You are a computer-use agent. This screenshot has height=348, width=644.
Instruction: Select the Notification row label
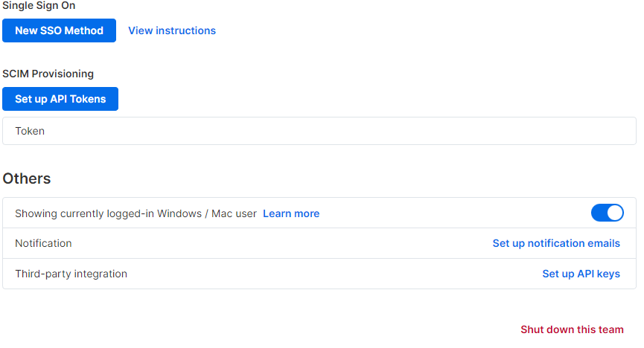tap(43, 243)
